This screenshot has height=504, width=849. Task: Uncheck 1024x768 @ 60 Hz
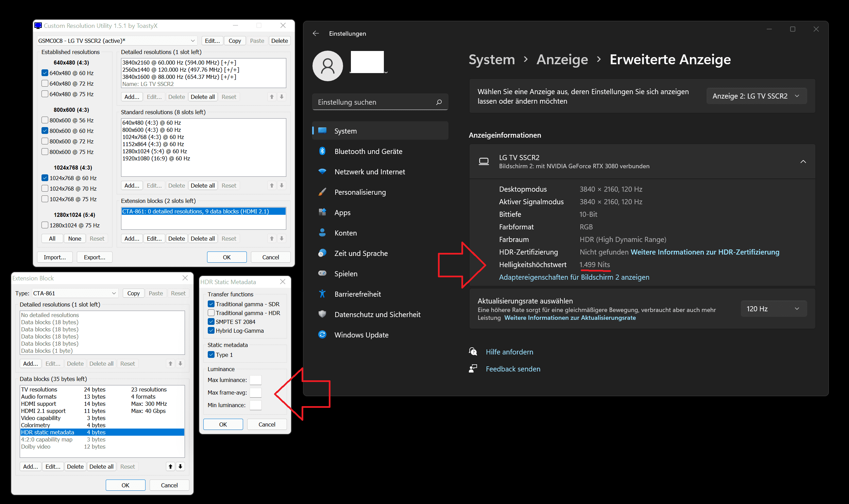coord(45,178)
